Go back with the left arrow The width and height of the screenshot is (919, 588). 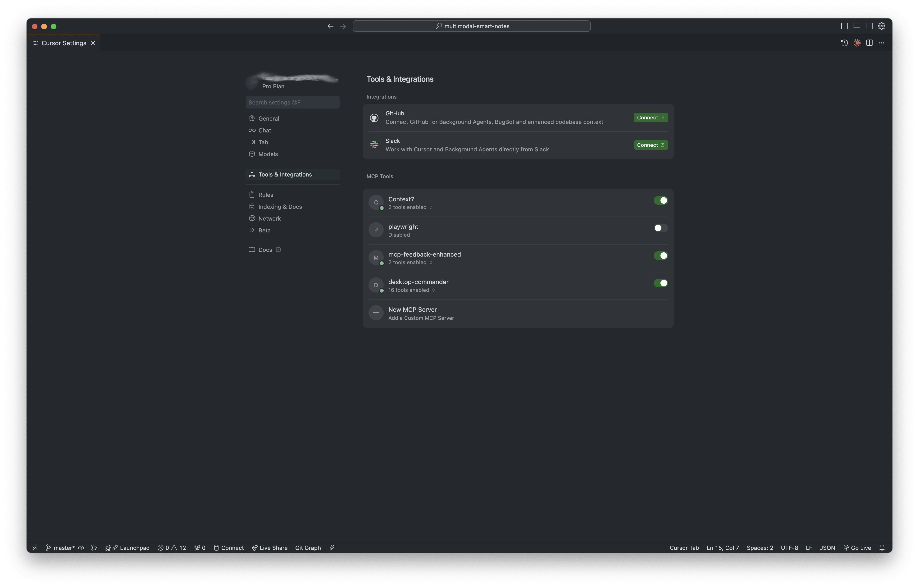330,26
